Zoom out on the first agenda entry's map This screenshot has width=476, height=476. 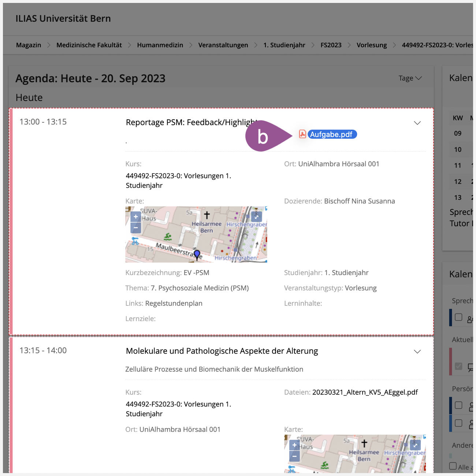(x=136, y=228)
